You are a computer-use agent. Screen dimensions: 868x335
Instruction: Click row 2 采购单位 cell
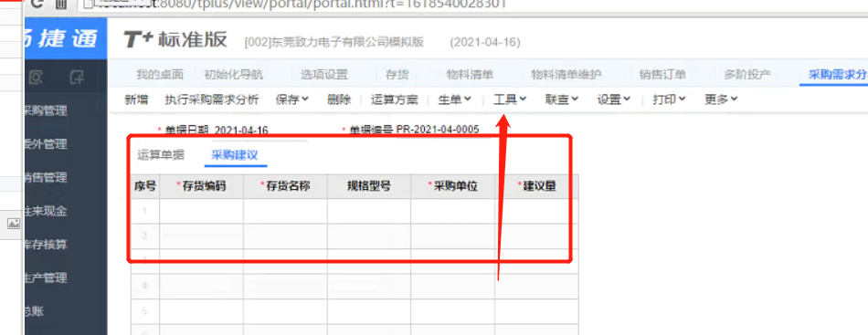pos(453,236)
